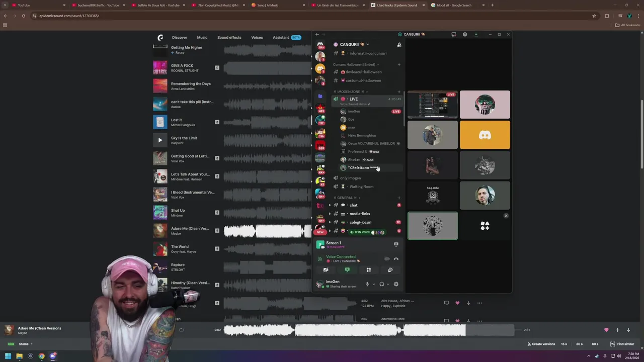This screenshot has width=644, height=362.
Task: Open headphone output options arrow
Action: tap(388, 285)
